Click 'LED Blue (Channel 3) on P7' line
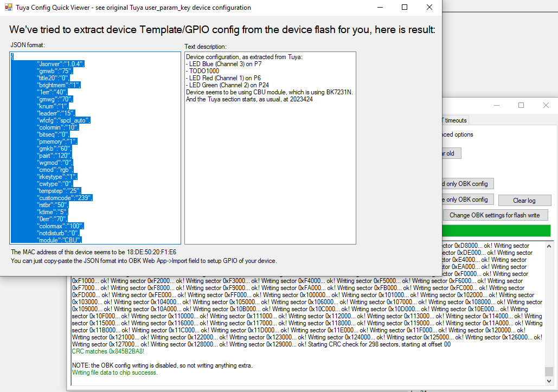Viewport: 558px width, 392px height. [224, 64]
